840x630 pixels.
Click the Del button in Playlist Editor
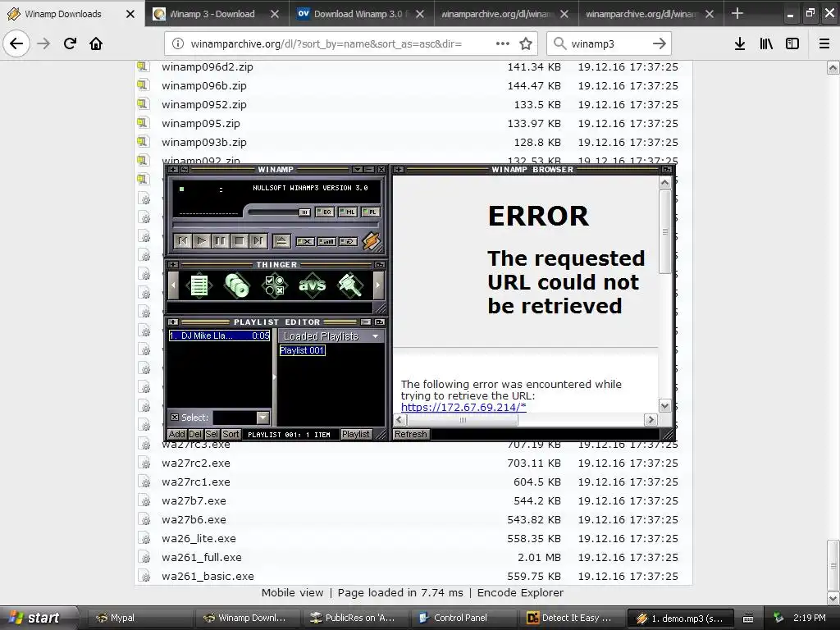[195, 435]
